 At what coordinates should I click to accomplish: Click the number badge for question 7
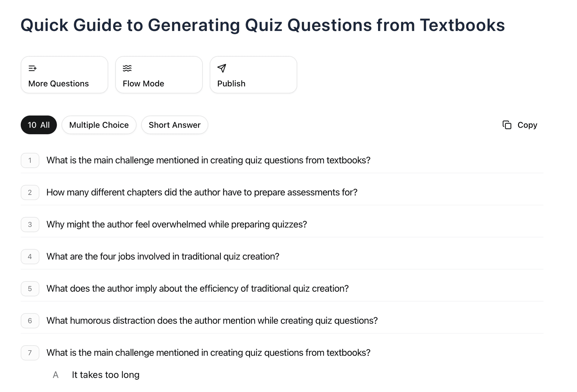[x=30, y=353]
